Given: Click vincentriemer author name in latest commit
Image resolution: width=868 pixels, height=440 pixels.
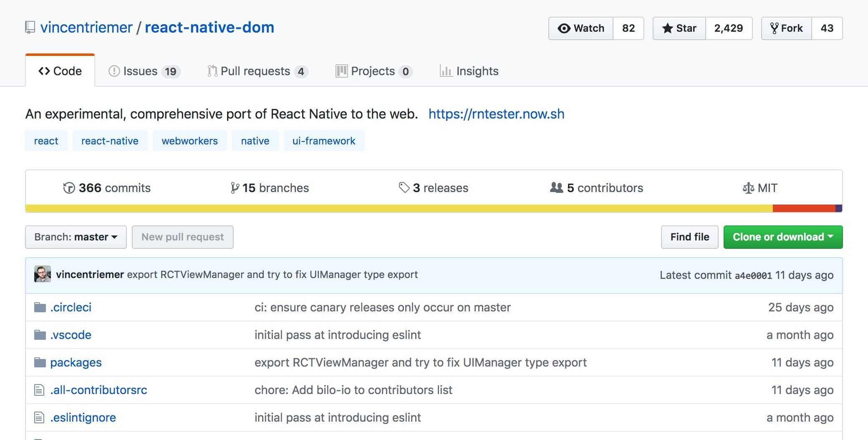Looking at the screenshot, I should pyautogui.click(x=90, y=274).
